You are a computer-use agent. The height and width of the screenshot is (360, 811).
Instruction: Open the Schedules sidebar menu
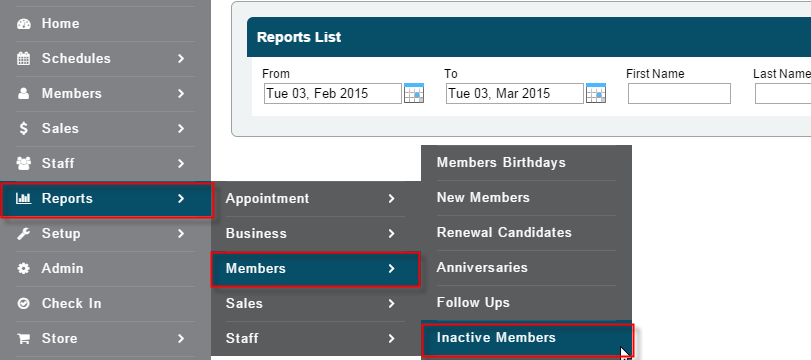106,58
